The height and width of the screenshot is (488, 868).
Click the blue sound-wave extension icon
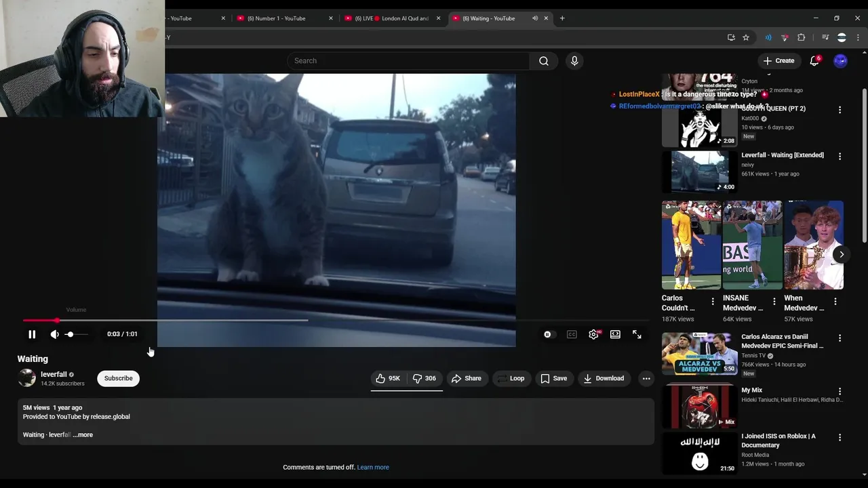point(768,37)
